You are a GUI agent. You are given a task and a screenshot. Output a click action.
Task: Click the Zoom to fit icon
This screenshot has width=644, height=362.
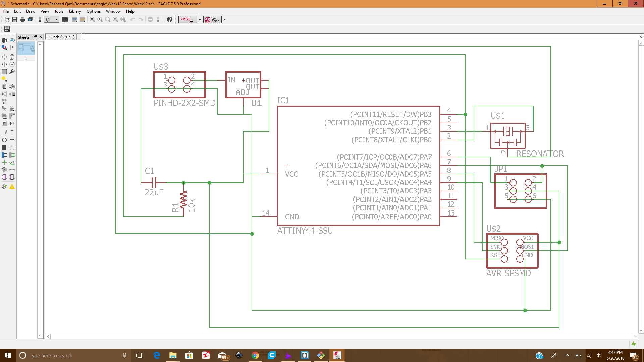(x=92, y=20)
